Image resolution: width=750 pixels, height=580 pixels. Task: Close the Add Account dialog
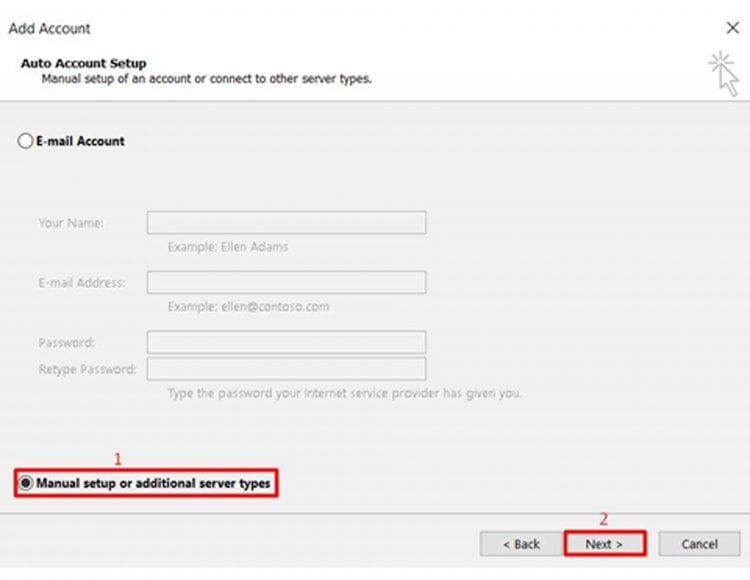tap(732, 28)
